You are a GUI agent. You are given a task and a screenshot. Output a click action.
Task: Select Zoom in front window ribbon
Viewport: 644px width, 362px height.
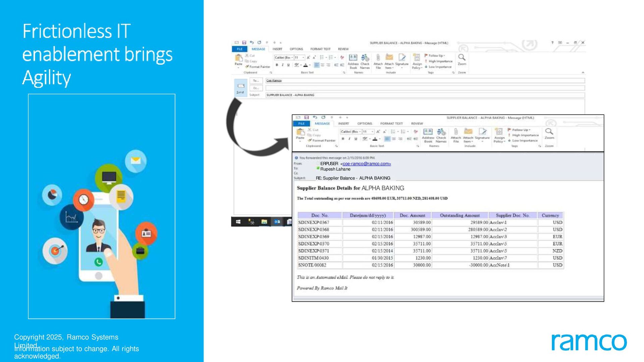[549, 134]
